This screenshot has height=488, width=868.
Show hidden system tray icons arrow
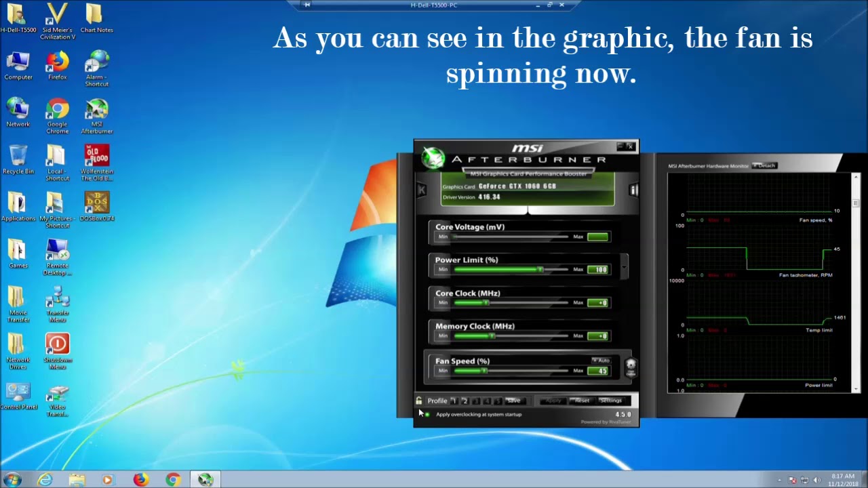(x=779, y=480)
